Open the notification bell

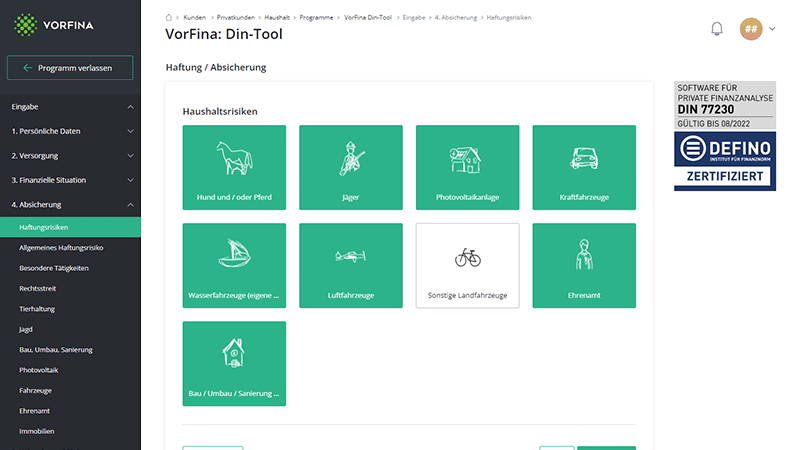tap(717, 29)
